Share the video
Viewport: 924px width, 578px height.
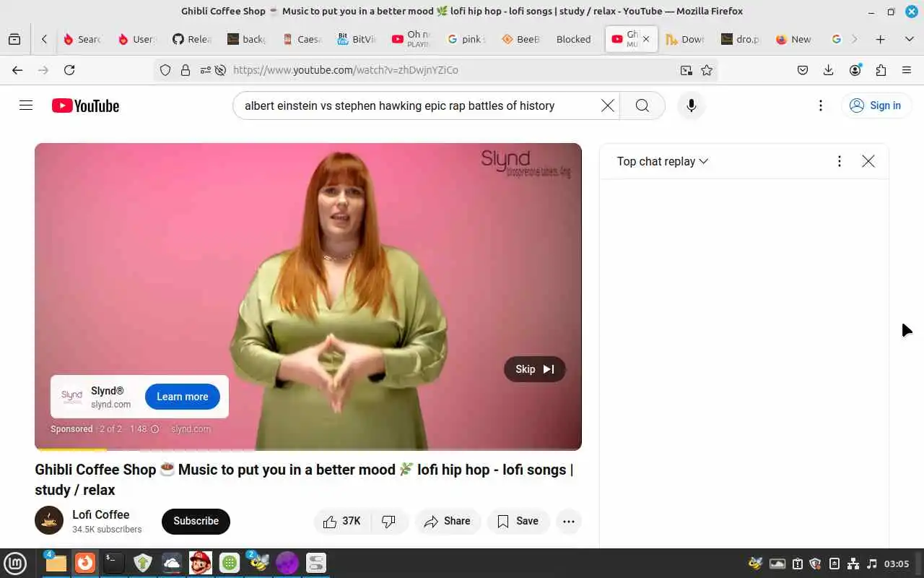tap(448, 521)
